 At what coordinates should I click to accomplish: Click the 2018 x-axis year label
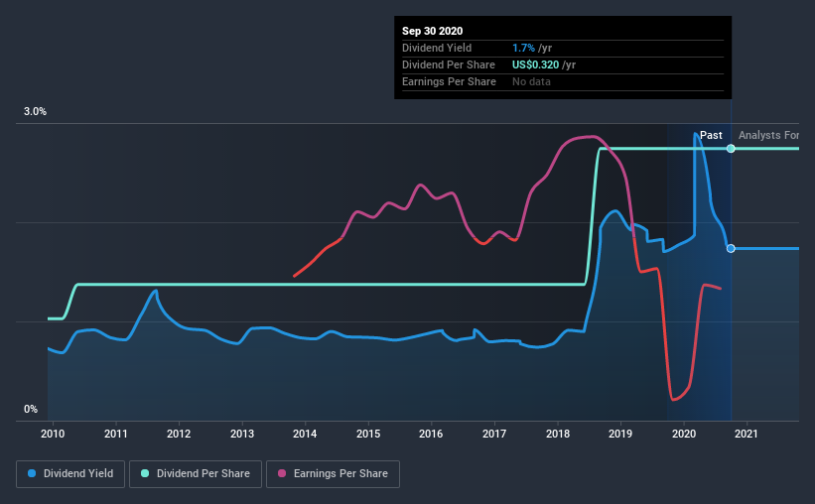558,434
